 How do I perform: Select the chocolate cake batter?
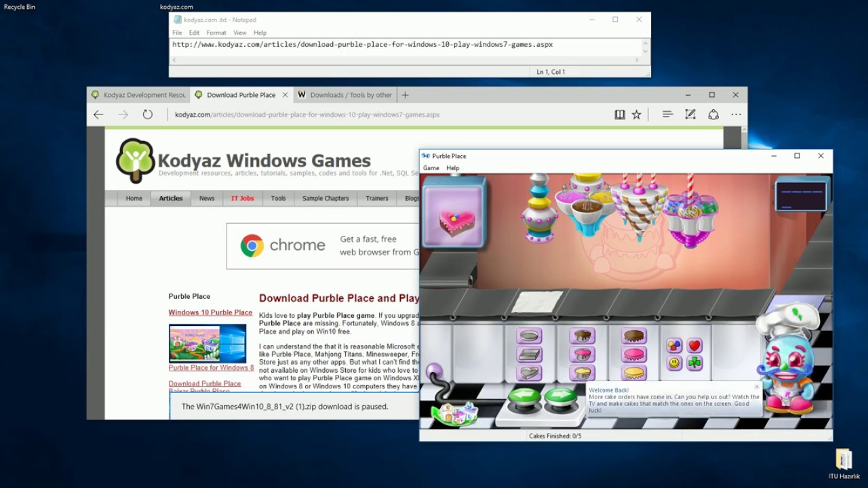coord(582,335)
